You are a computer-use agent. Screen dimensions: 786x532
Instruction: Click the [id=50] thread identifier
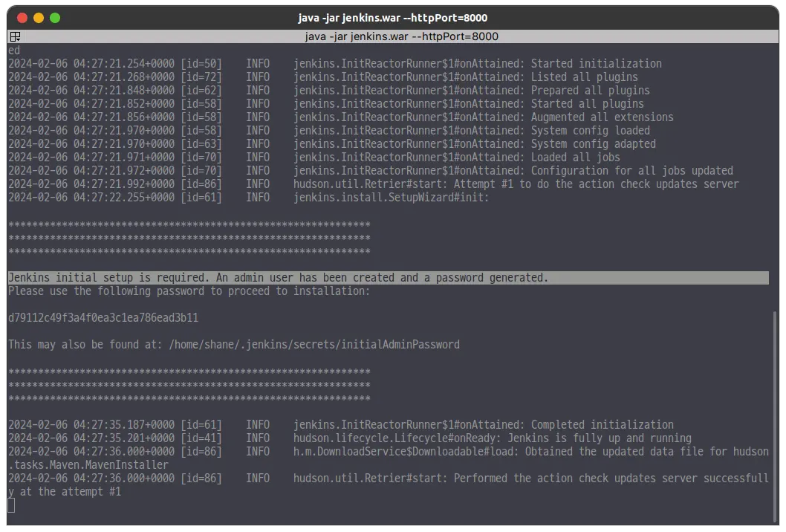pyautogui.click(x=201, y=64)
